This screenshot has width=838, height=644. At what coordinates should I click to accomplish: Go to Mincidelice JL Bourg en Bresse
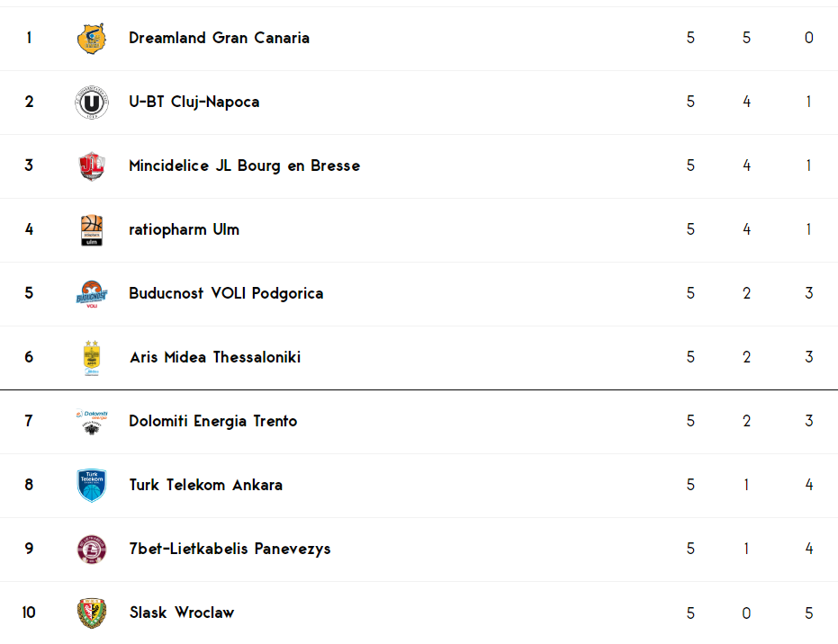tap(244, 165)
